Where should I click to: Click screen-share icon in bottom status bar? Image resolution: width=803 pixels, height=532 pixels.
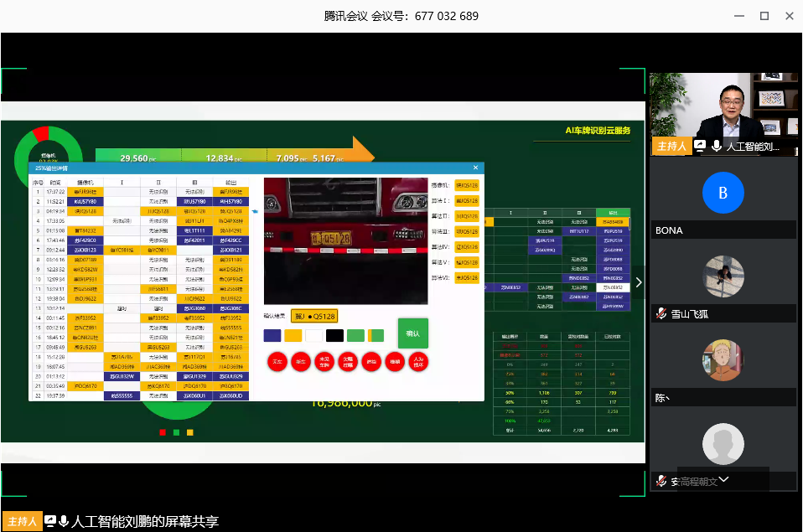pyautogui.click(x=50, y=521)
